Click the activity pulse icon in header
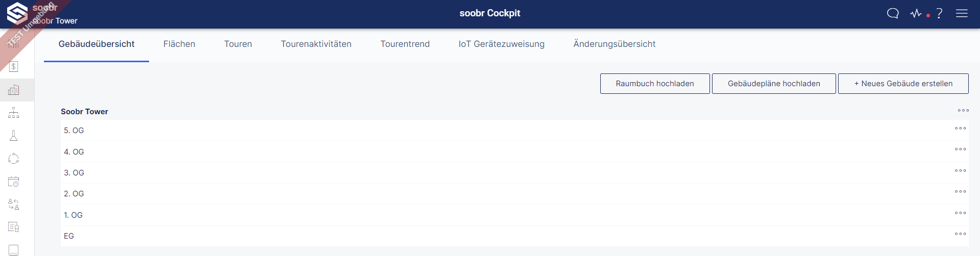Viewport: 980px width, 256px height. click(916, 13)
